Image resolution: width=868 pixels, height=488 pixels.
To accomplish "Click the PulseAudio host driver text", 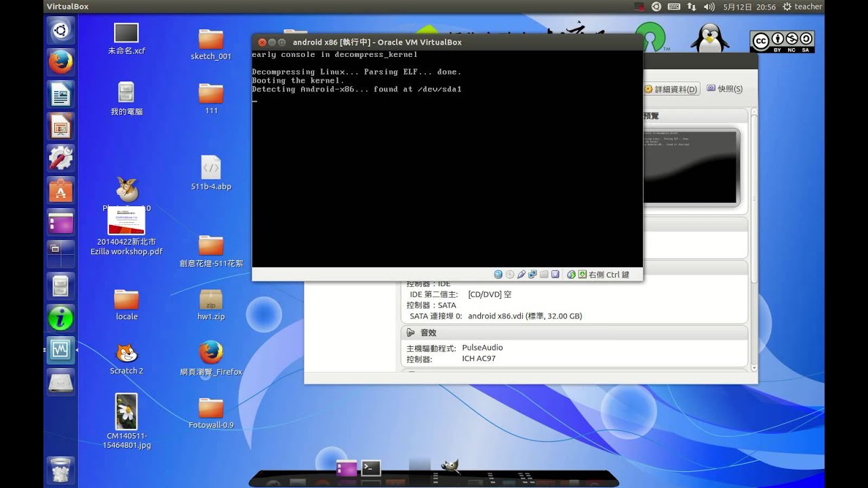I will [x=482, y=348].
